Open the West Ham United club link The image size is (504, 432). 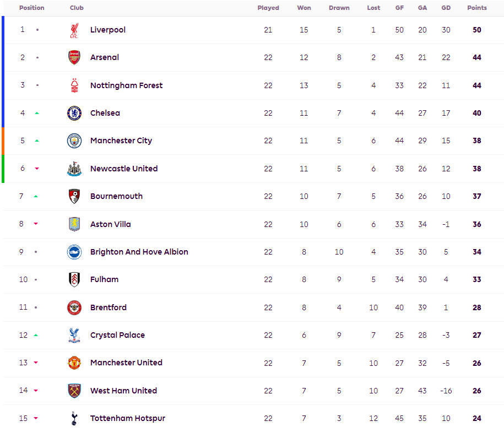click(x=124, y=391)
